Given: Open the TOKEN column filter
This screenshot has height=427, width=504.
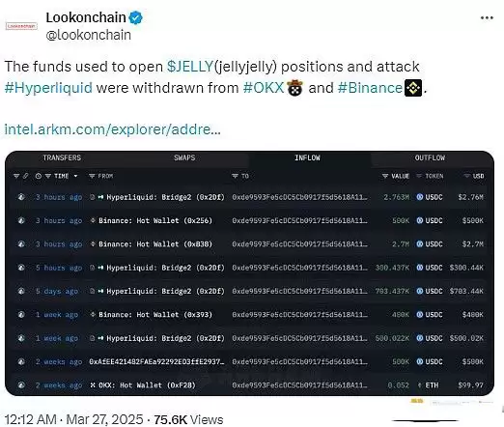Looking at the screenshot, I should 419,176.
